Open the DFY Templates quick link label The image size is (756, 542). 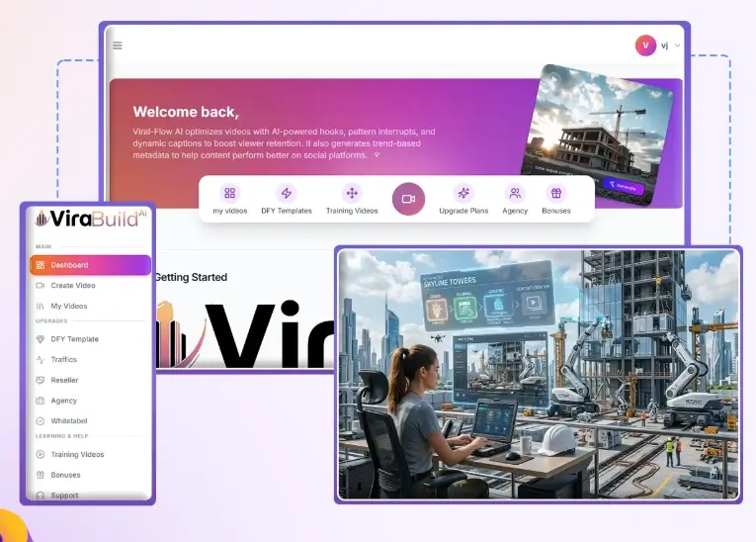click(287, 211)
